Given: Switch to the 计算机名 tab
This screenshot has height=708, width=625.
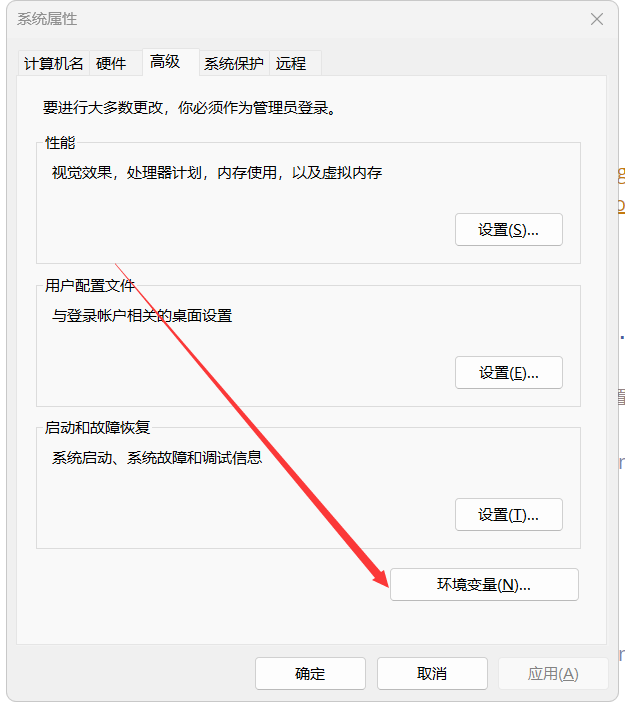Looking at the screenshot, I should click(x=53, y=63).
